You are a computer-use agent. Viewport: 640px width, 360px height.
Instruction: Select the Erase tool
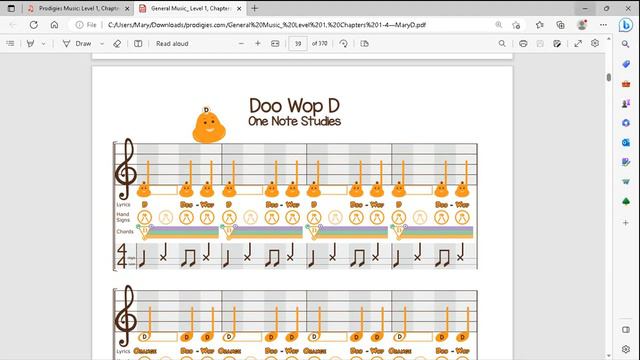pyautogui.click(x=117, y=43)
